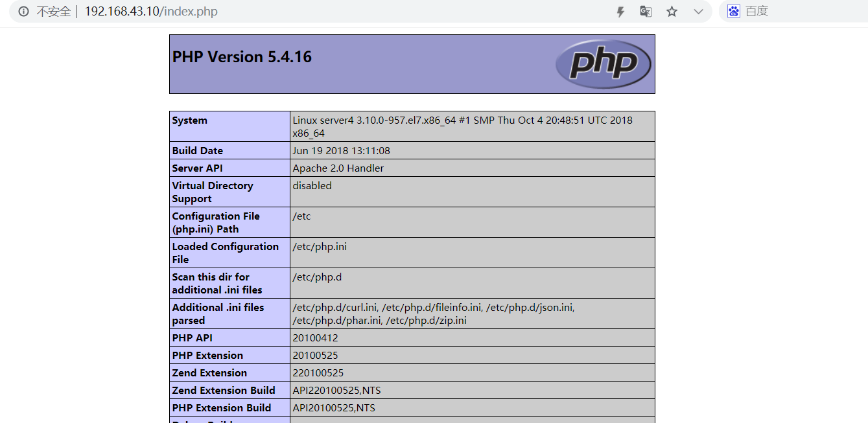Click the '20100412' value
868x423 pixels.
click(x=315, y=338)
